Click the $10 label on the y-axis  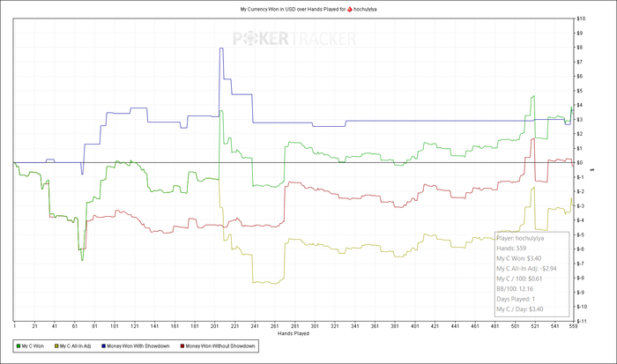click(581, 19)
